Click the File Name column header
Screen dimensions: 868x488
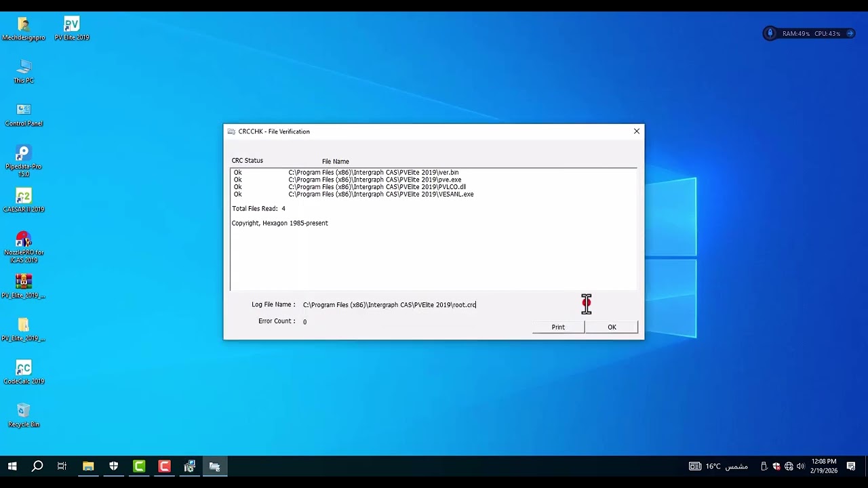(335, 161)
